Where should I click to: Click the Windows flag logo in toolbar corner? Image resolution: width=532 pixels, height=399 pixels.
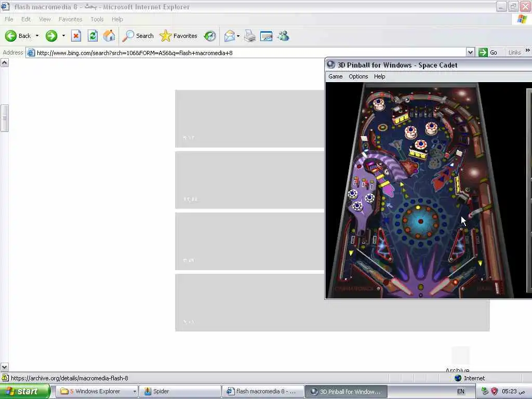pos(522,19)
